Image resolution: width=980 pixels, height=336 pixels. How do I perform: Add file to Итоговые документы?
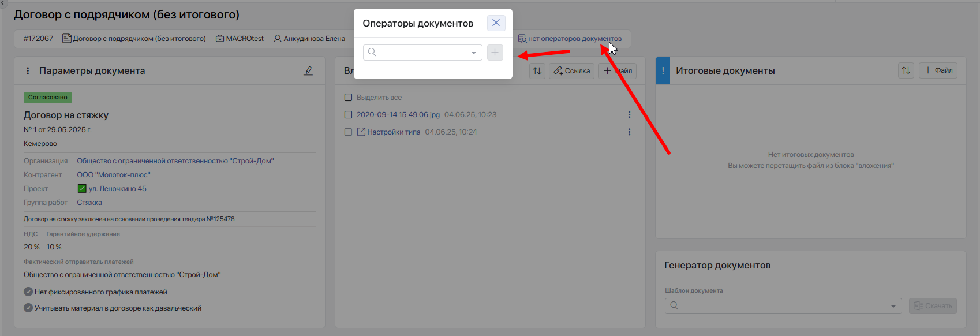[938, 70]
